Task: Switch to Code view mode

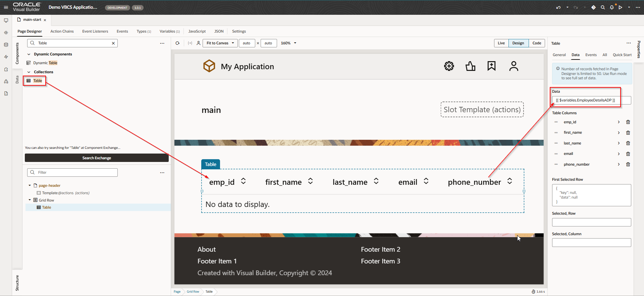Action: coord(537,43)
